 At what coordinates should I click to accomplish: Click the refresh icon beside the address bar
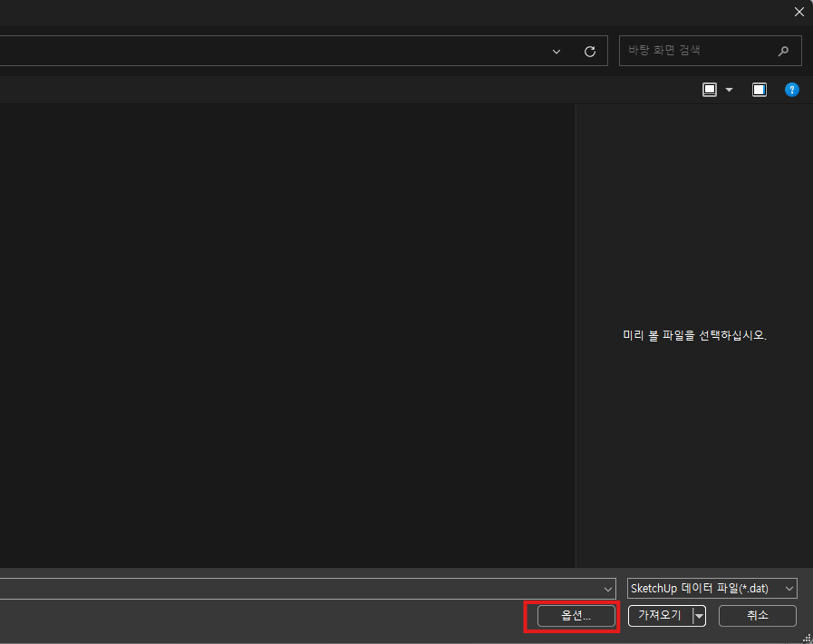[x=589, y=52]
